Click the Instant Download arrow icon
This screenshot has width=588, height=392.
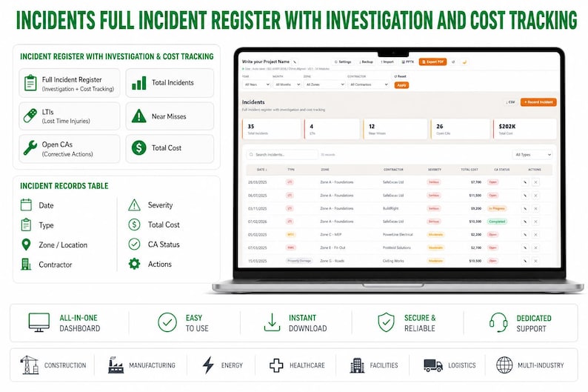pos(272,322)
